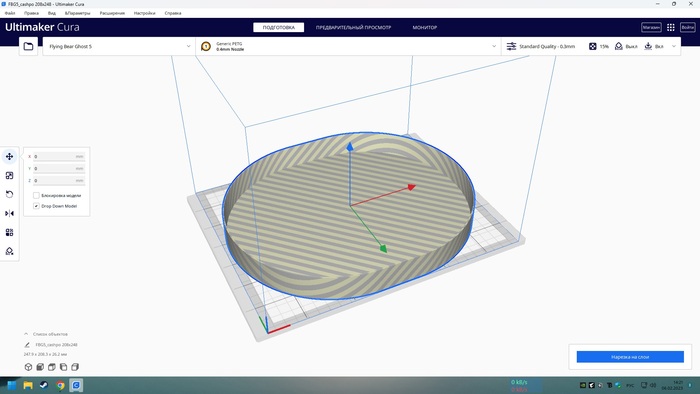Expand Standard Quality print settings panel

click(x=591, y=46)
